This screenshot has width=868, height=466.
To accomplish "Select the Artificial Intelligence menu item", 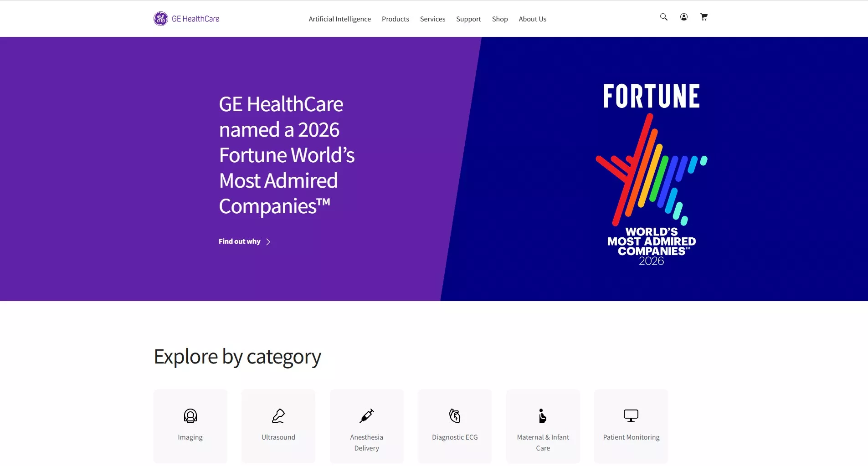I will coord(339,19).
